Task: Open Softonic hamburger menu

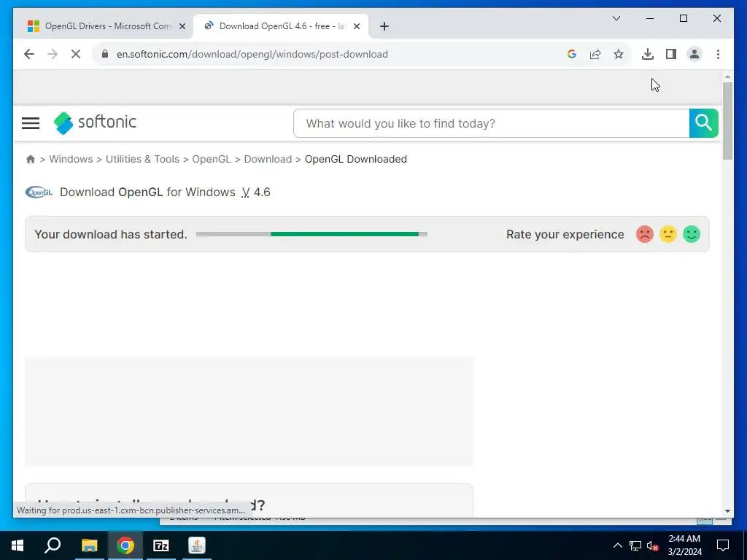Action: click(31, 123)
